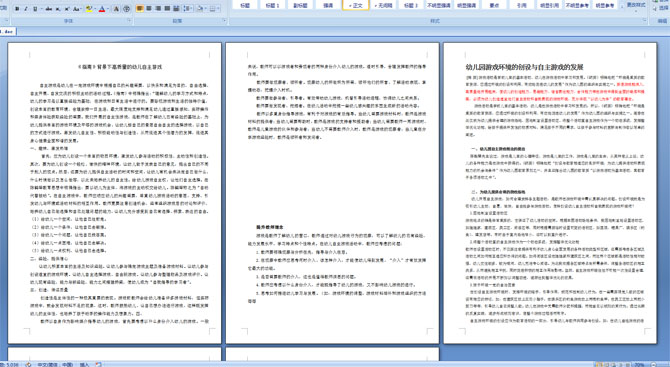Select the 无间隔 style in gallery

(x=383, y=5)
